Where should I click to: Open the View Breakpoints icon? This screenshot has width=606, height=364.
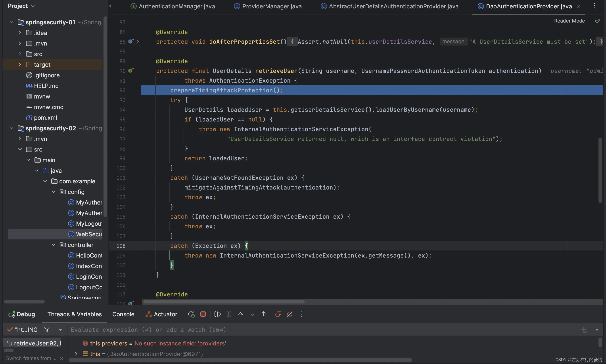tap(278, 314)
